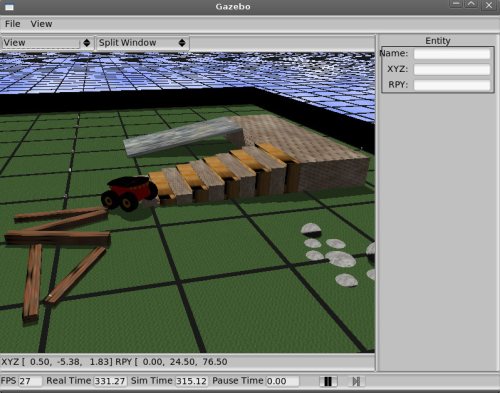
Task: Click the entity RPY input field
Action: [x=452, y=85]
